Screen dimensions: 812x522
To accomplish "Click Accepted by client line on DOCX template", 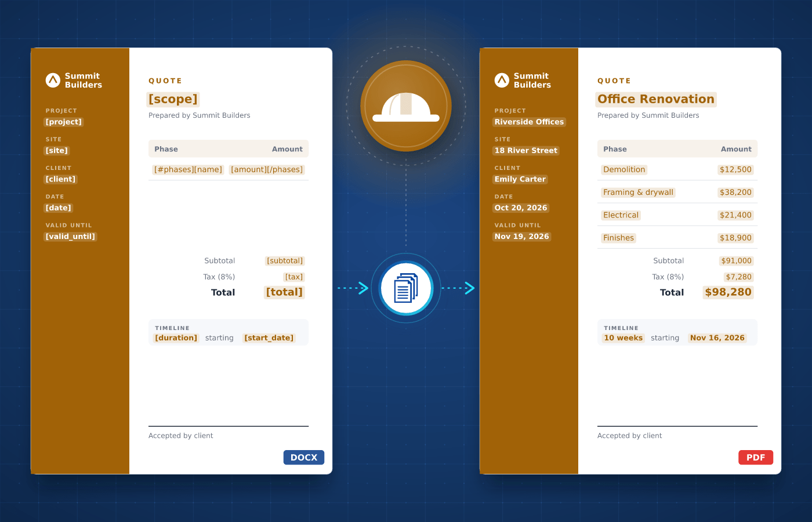I will click(x=180, y=436).
